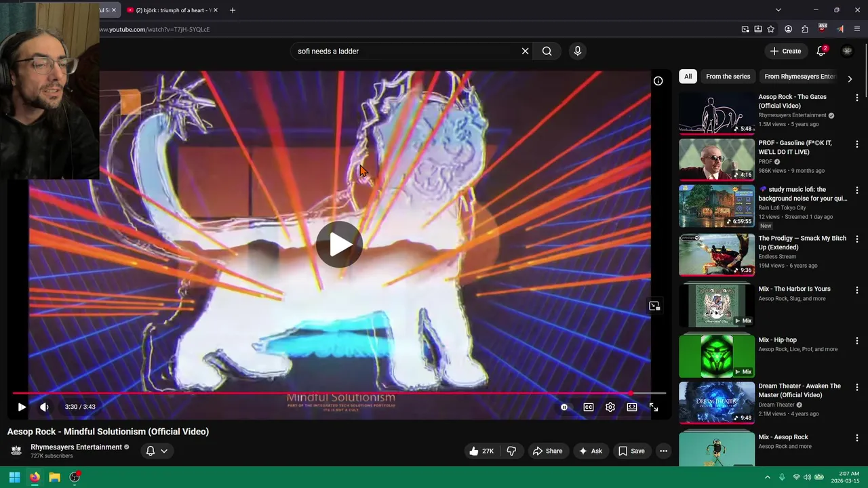Open the 'Mix - Hip-hop' thumbnail
The width and height of the screenshot is (868, 488).
[x=717, y=357]
